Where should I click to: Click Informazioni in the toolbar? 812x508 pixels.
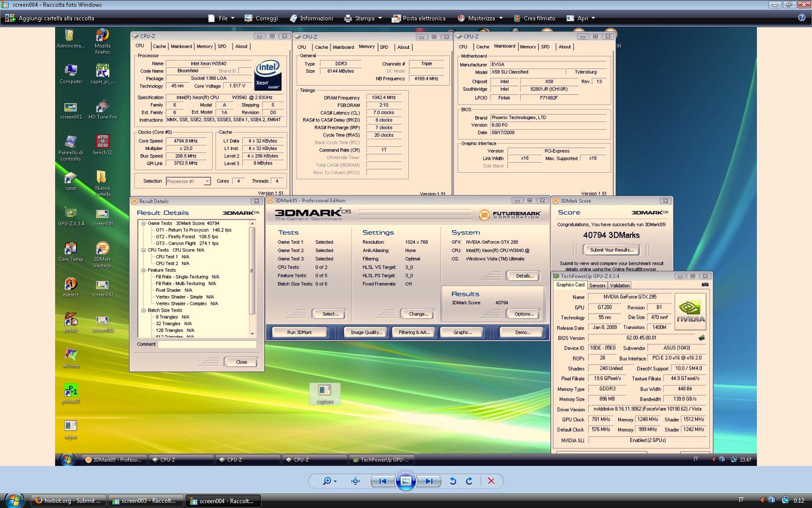(312, 18)
